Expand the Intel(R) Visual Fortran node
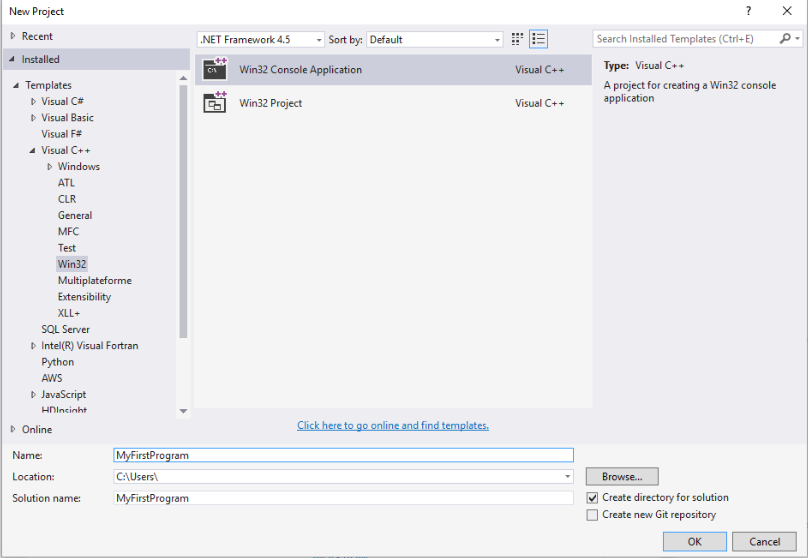This screenshot has width=808, height=558. 33,346
